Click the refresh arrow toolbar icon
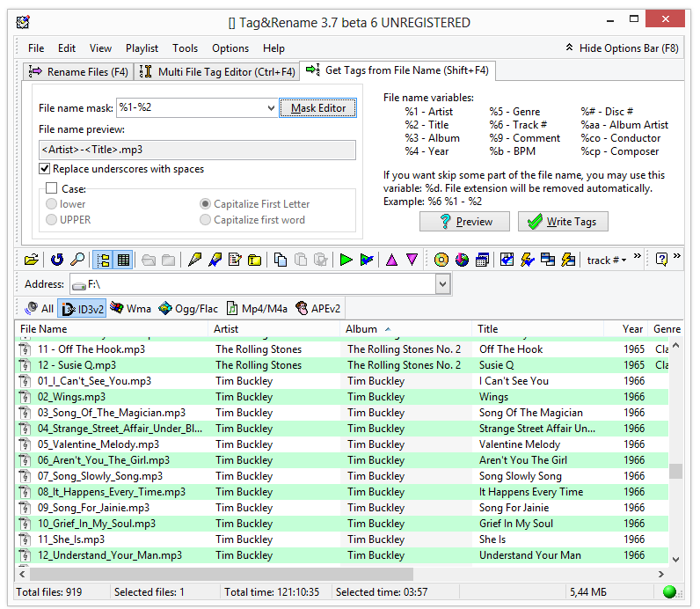700x609 pixels. click(57, 260)
